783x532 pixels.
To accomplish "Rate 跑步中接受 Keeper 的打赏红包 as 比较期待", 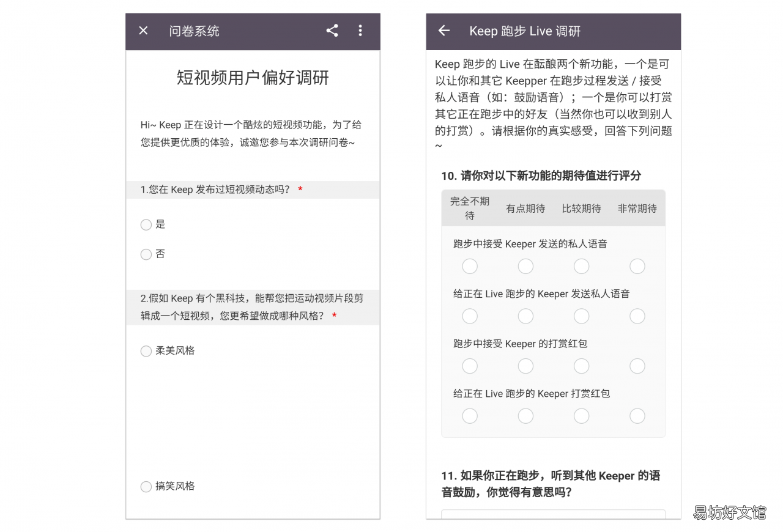I will tap(581, 366).
